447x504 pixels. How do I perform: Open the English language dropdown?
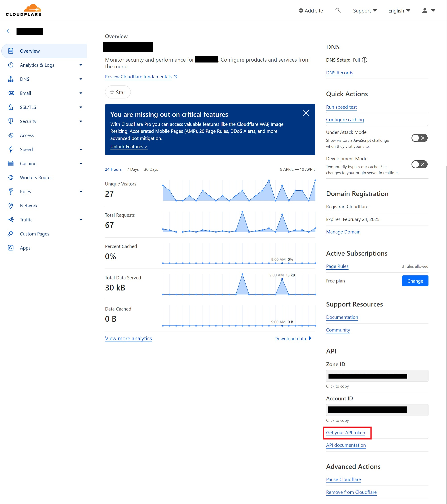pos(399,10)
